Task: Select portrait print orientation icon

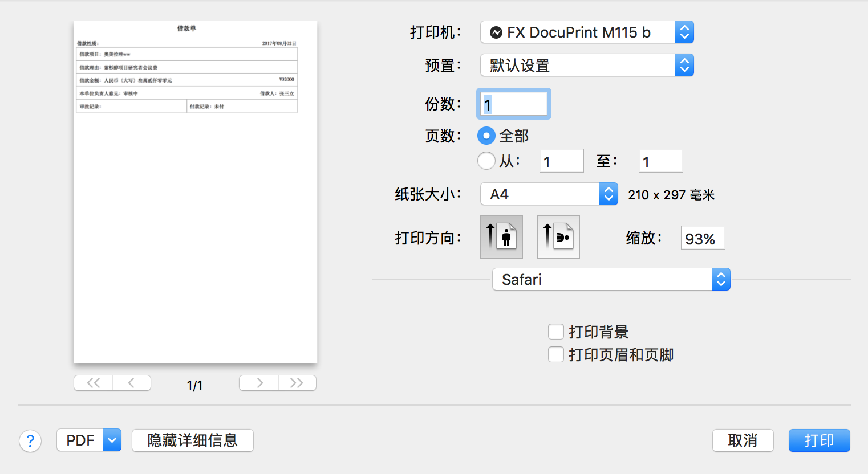Action: coord(501,237)
